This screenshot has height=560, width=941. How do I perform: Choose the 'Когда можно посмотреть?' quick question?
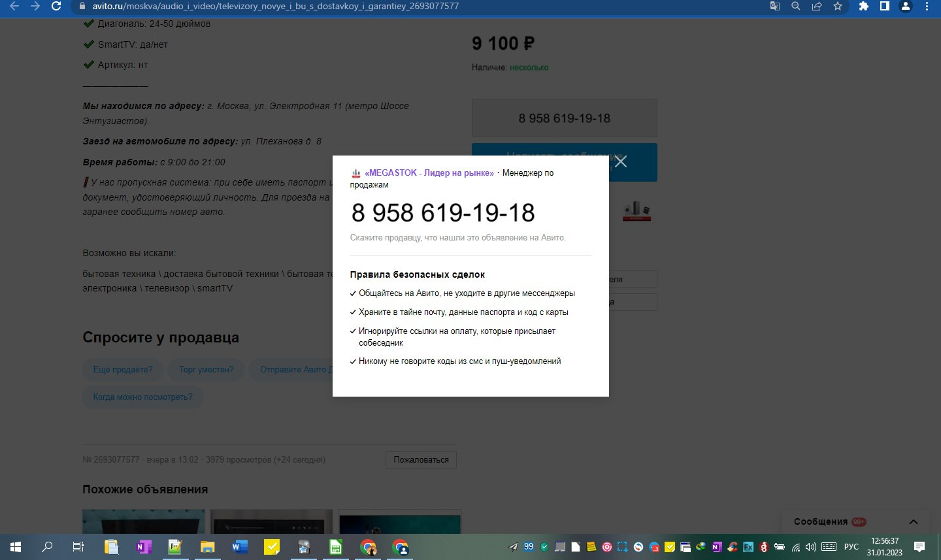click(142, 397)
